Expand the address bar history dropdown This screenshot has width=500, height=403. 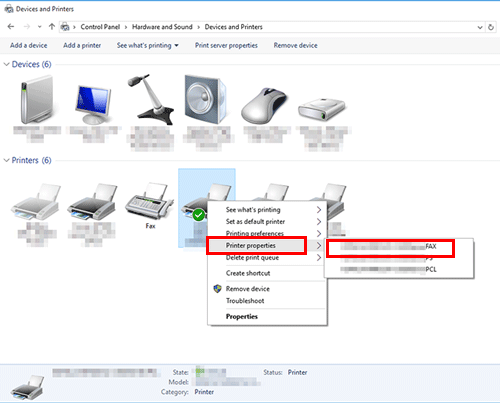(x=480, y=27)
